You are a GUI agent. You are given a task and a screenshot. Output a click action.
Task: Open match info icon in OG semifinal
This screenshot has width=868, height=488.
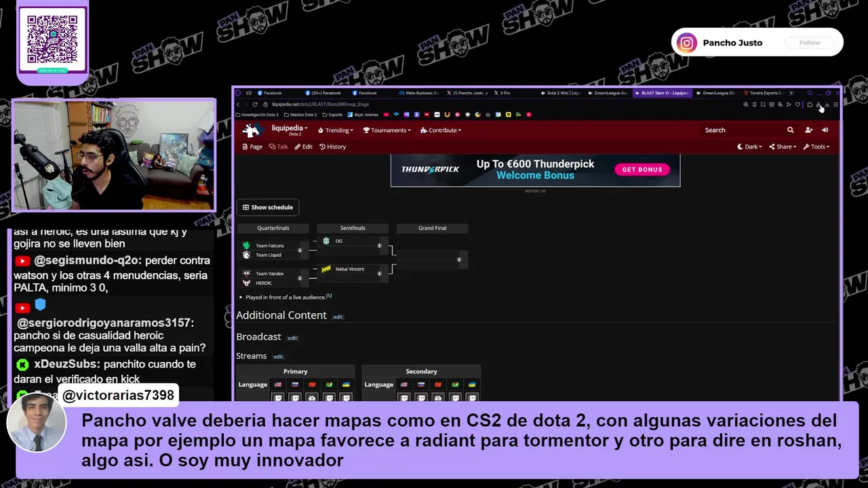click(379, 245)
